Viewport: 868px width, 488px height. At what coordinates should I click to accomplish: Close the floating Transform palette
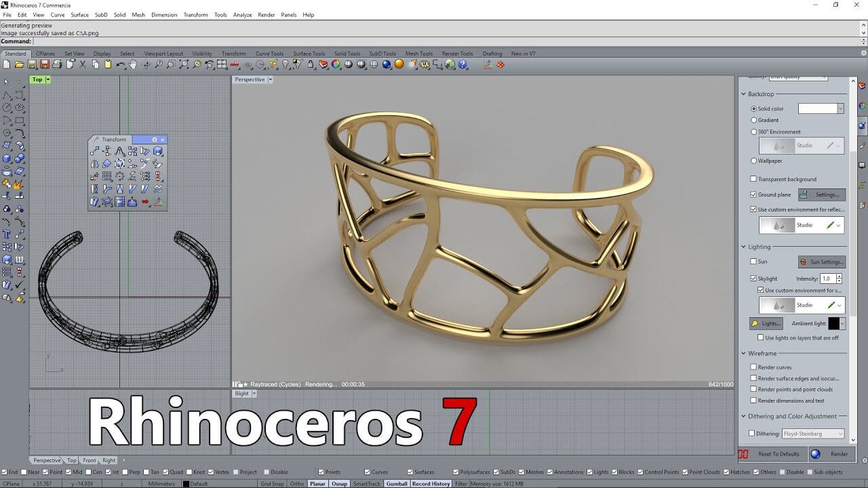(162, 140)
